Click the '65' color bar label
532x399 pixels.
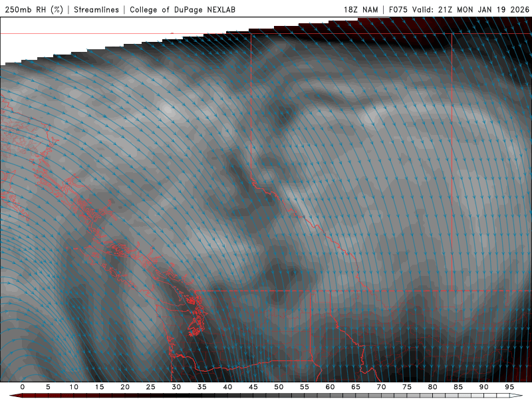pyautogui.click(x=356, y=387)
